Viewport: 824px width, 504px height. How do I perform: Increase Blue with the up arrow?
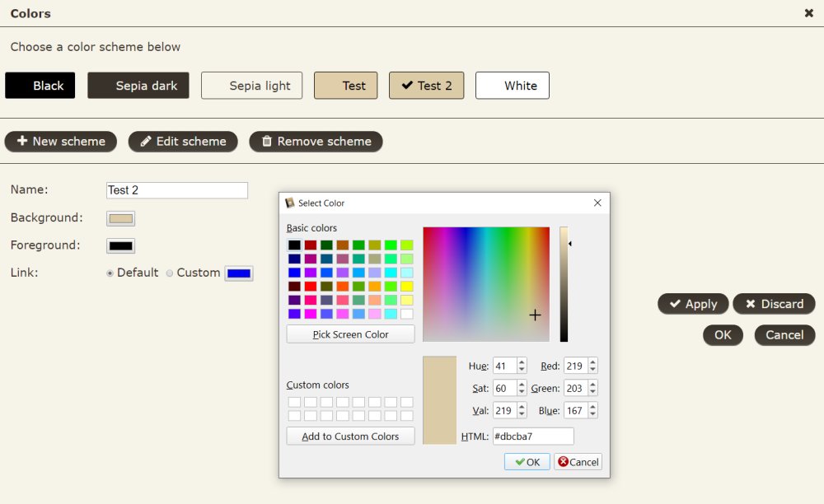point(592,407)
